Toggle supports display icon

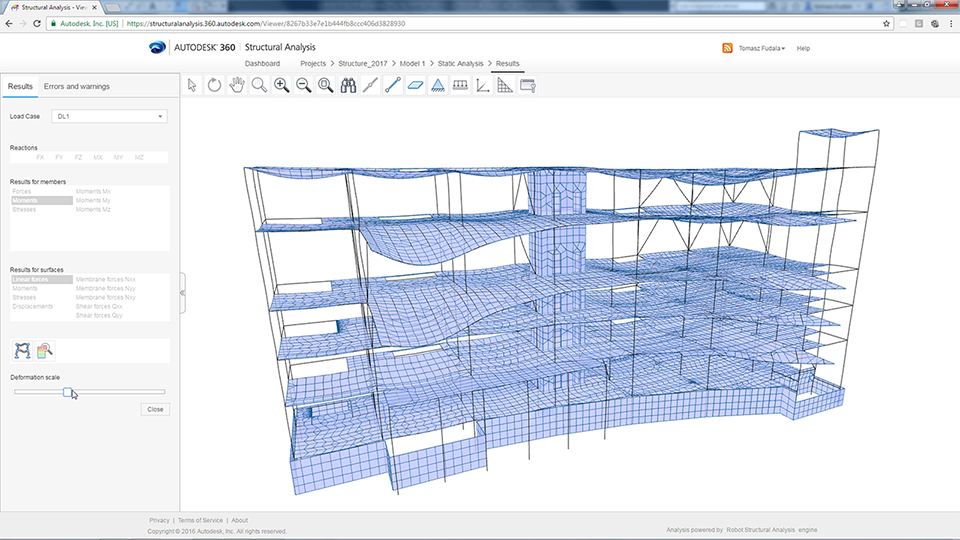coord(437,86)
